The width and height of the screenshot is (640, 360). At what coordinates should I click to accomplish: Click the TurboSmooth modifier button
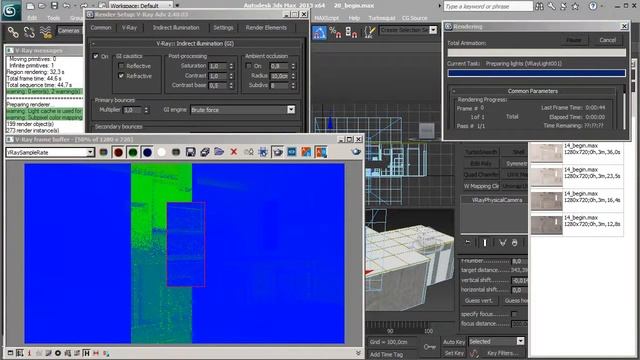coord(481,152)
